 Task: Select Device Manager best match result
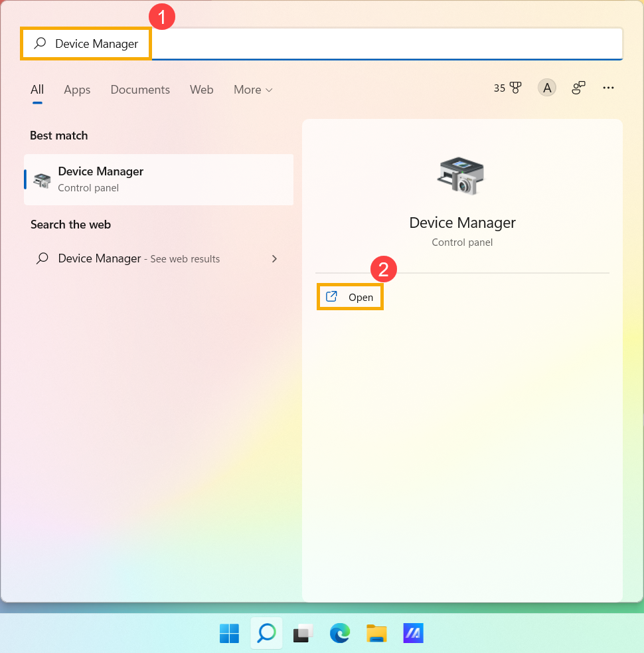tap(159, 179)
